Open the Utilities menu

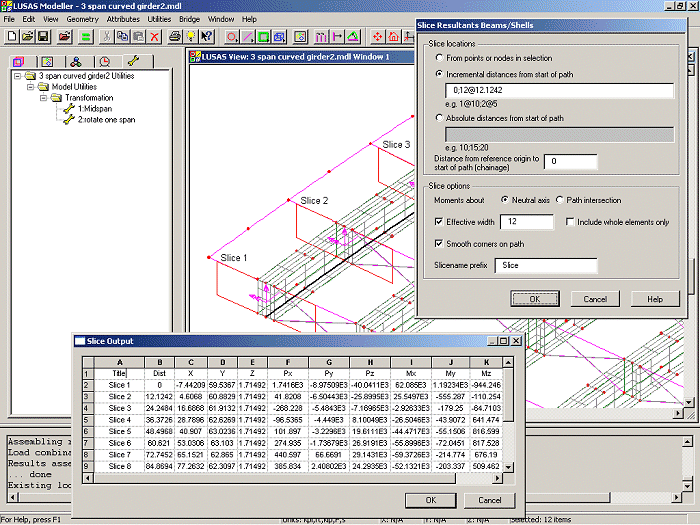click(x=159, y=19)
